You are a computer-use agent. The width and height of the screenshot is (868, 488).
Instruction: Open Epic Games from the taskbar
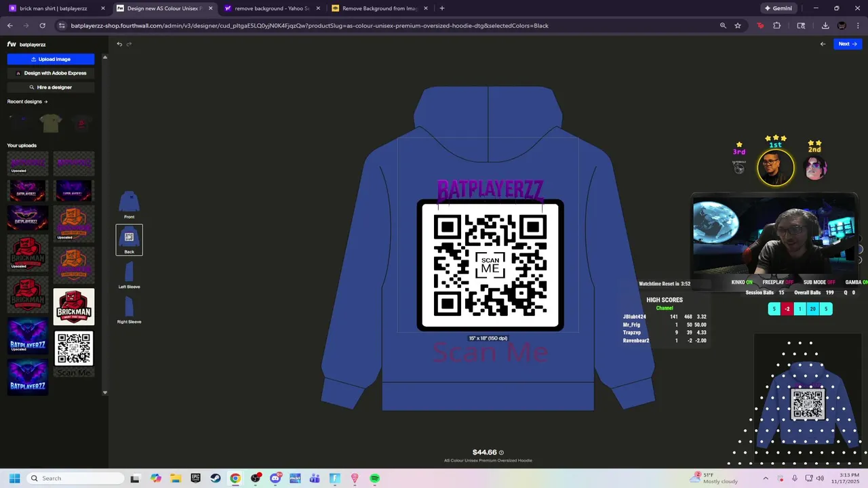[x=195, y=479]
